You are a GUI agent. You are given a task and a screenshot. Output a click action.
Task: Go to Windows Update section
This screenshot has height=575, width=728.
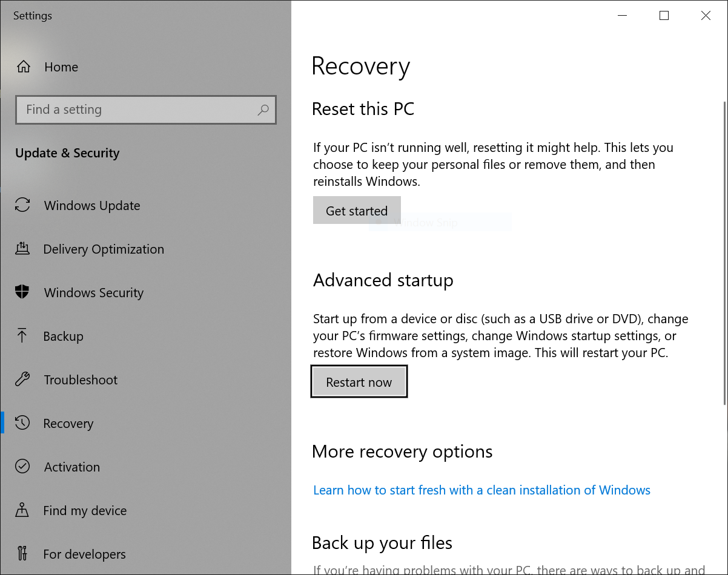[x=91, y=206]
